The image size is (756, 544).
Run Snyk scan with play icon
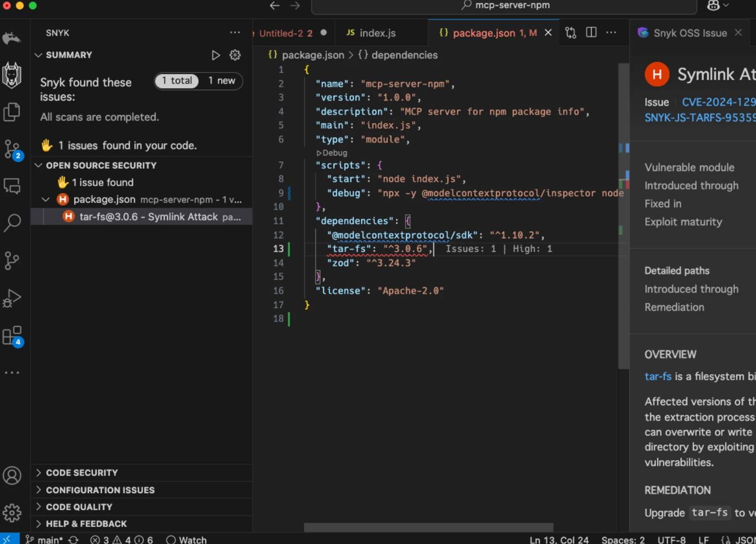[216, 55]
